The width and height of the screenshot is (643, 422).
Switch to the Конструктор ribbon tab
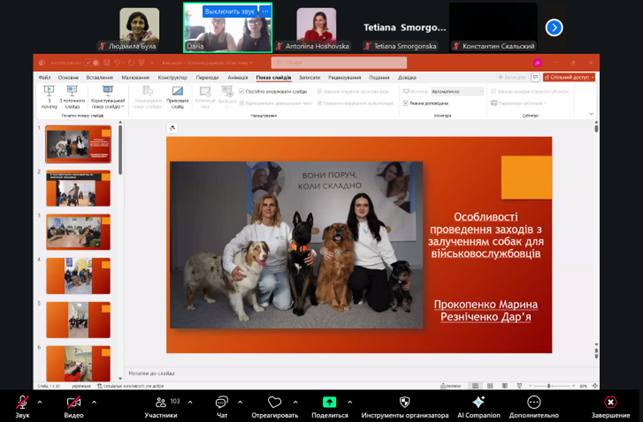pyautogui.click(x=172, y=77)
